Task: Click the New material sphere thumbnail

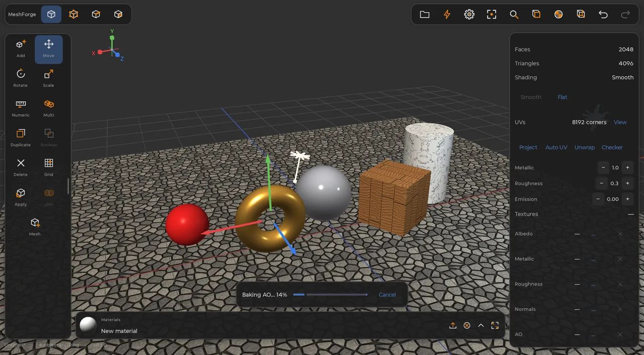Action: [89, 325]
